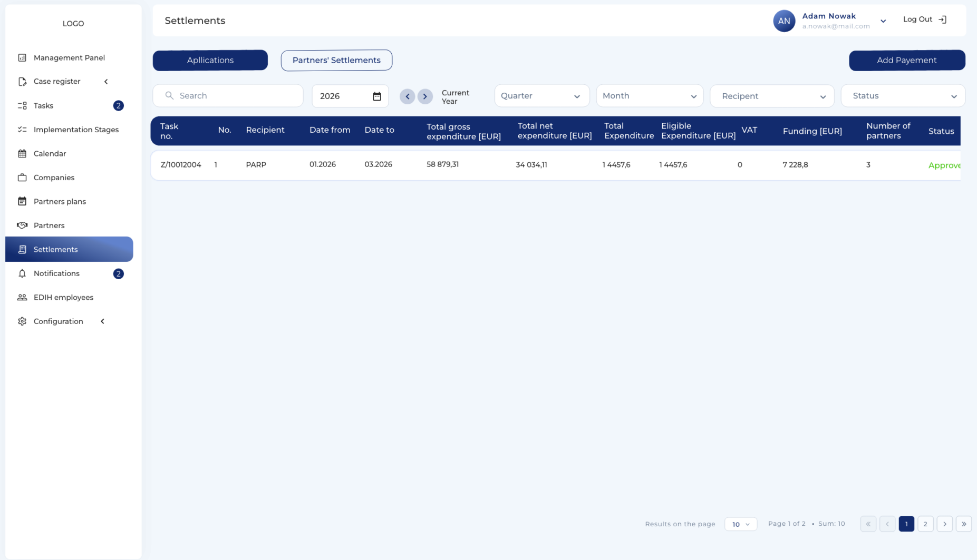Click the Tasks badge showing 2

pyautogui.click(x=119, y=106)
